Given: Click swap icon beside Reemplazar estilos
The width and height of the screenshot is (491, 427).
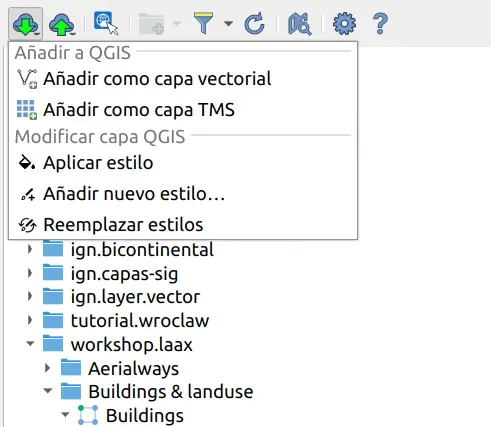Looking at the screenshot, I should pos(27,225).
